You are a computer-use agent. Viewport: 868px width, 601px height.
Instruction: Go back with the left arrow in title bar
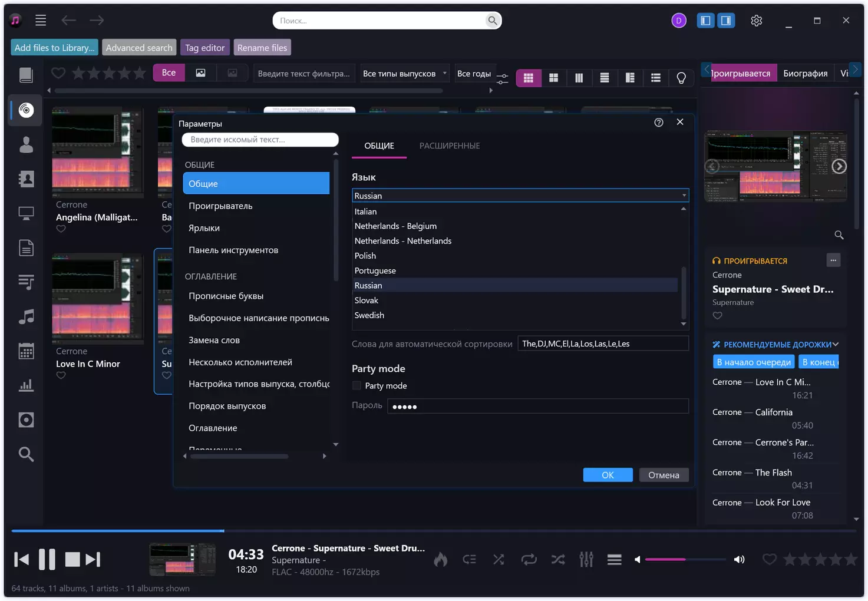pyautogui.click(x=69, y=21)
